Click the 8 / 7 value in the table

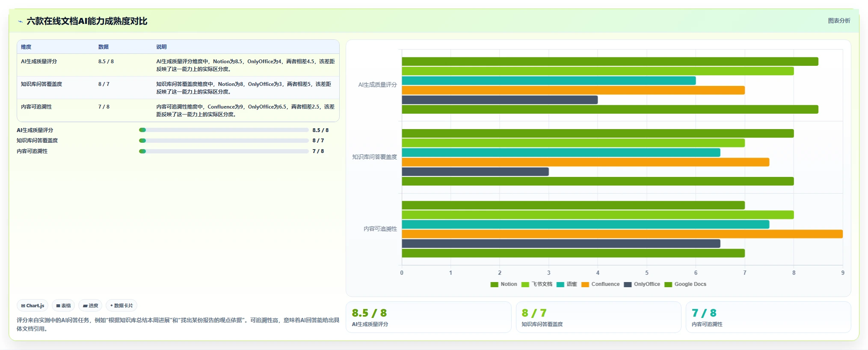(104, 84)
